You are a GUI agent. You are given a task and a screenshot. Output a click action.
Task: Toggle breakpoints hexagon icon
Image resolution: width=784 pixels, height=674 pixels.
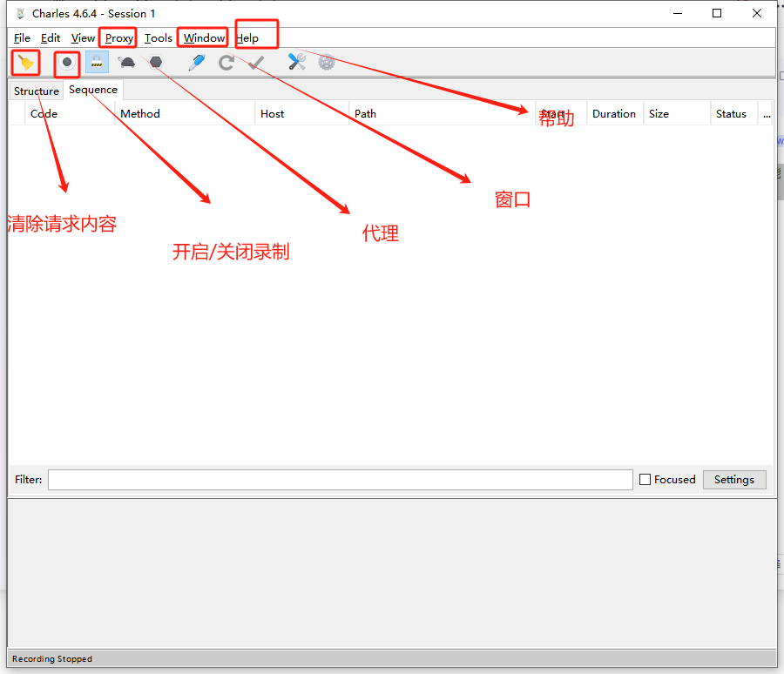click(156, 63)
